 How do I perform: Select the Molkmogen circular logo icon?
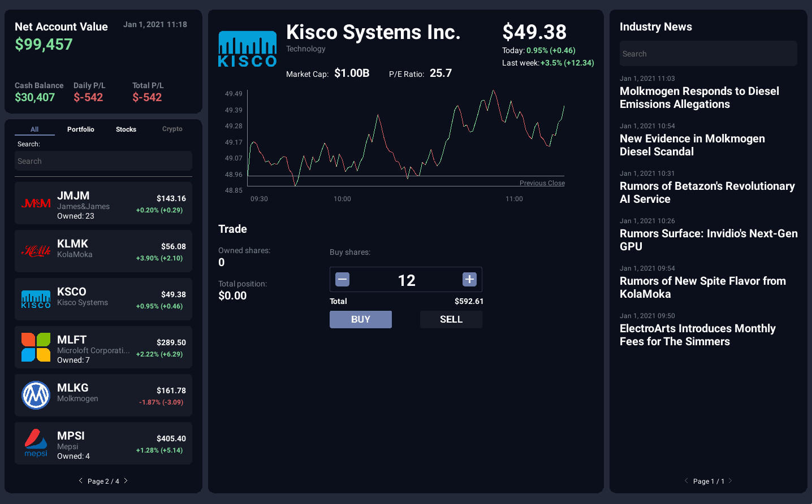tap(36, 394)
